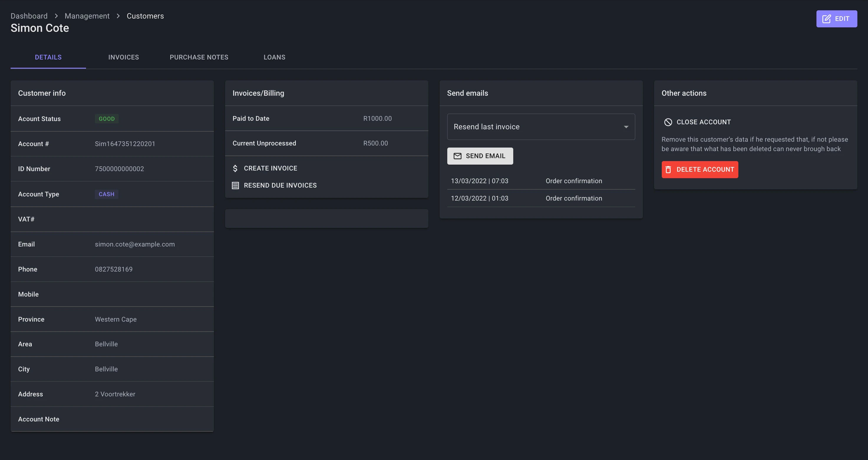Open the Purchase Notes tab

[x=199, y=57]
